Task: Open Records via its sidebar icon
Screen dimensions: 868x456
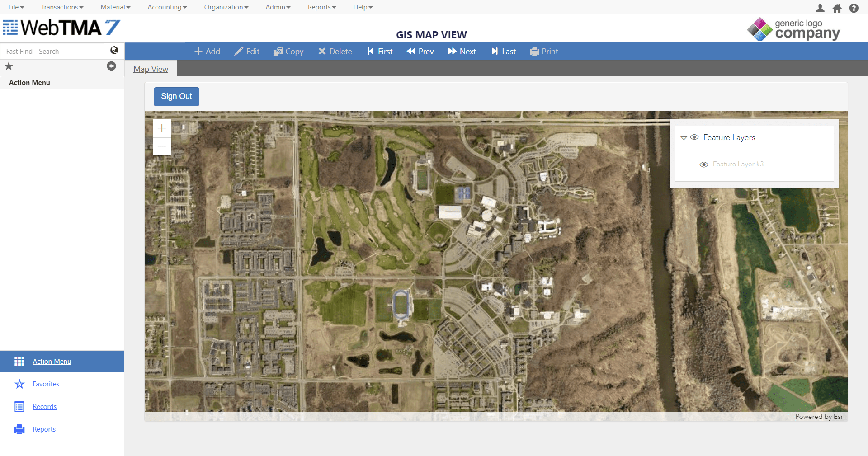Action: pos(19,406)
